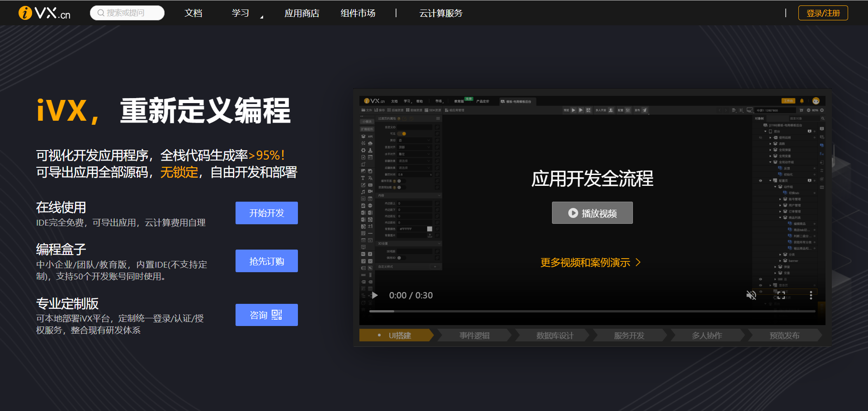The width and height of the screenshot is (868, 411).
Task: Collapse the 自定义样式 section
Action: click(x=398, y=267)
